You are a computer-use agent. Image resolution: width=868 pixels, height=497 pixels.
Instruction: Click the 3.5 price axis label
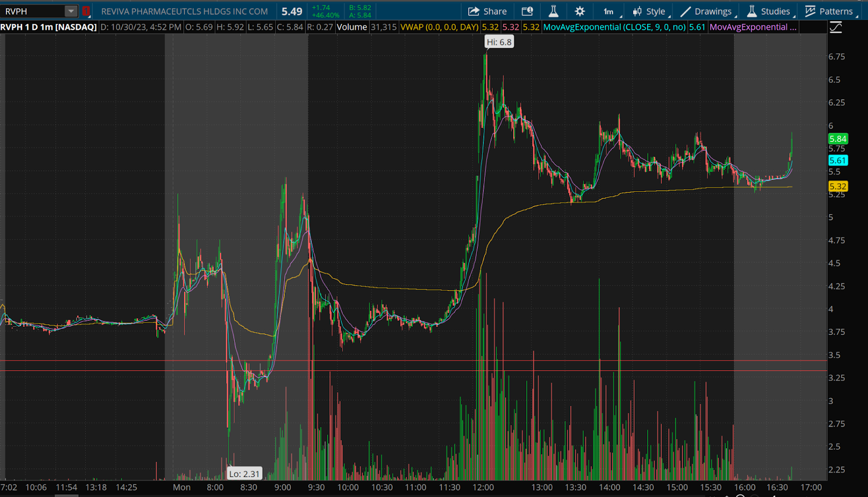[x=834, y=355]
